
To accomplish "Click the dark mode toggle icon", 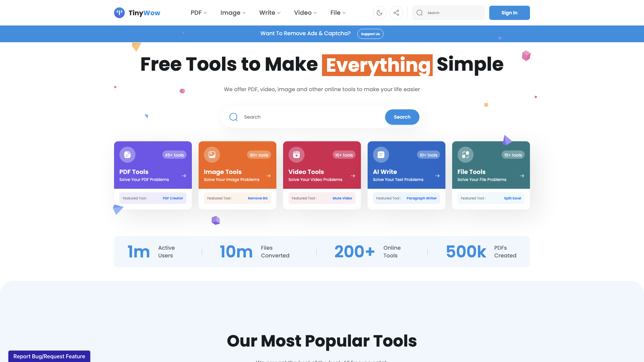I will [x=379, y=12].
